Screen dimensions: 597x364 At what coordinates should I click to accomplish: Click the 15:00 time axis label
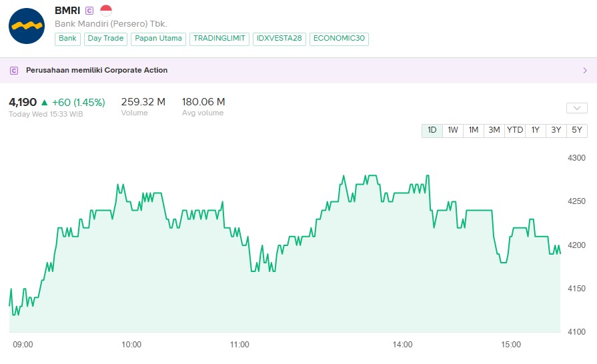point(510,345)
